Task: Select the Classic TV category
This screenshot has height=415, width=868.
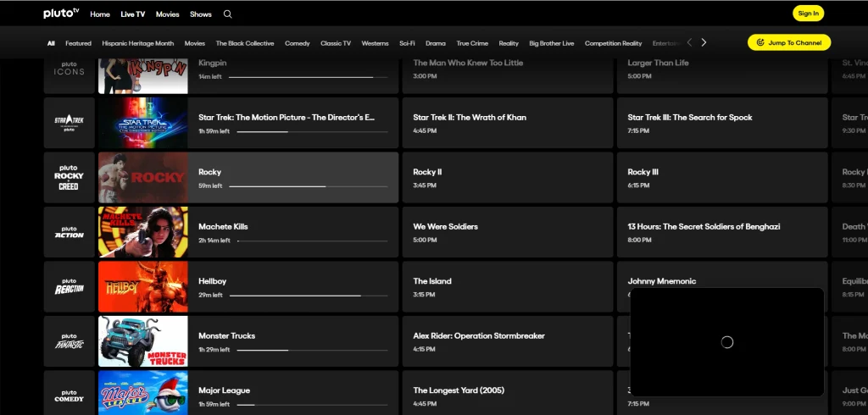Action: tap(336, 43)
